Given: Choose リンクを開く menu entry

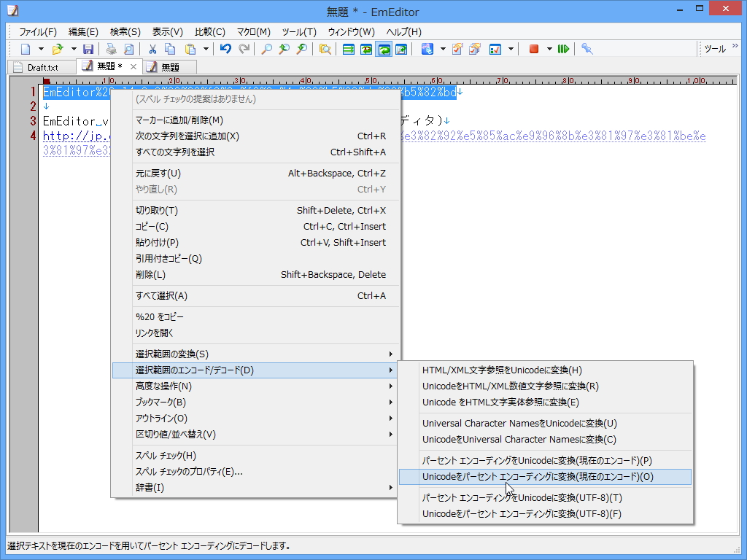Looking at the screenshot, I should (255, 332).
